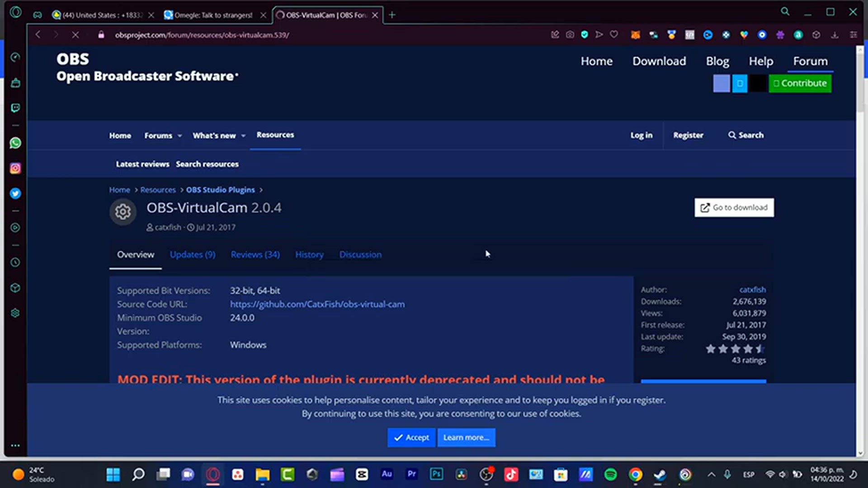
Task: Click the green Contribute button
Action: [800, 84]
